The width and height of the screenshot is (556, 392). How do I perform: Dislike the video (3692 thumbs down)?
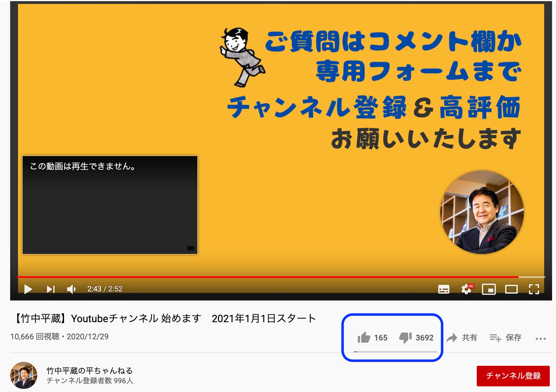416,337
